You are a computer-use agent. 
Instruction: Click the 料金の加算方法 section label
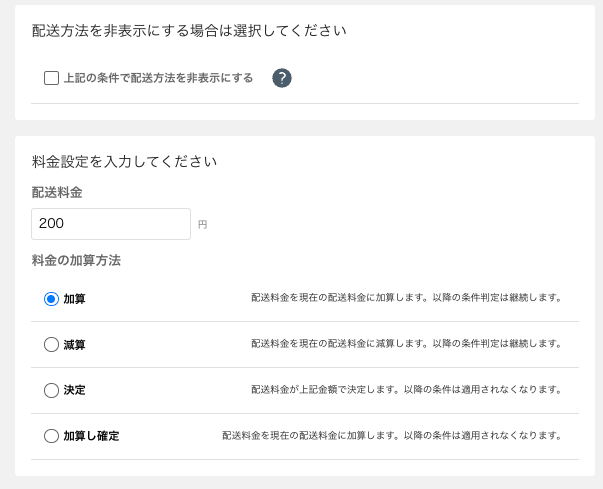click(76, 261)
